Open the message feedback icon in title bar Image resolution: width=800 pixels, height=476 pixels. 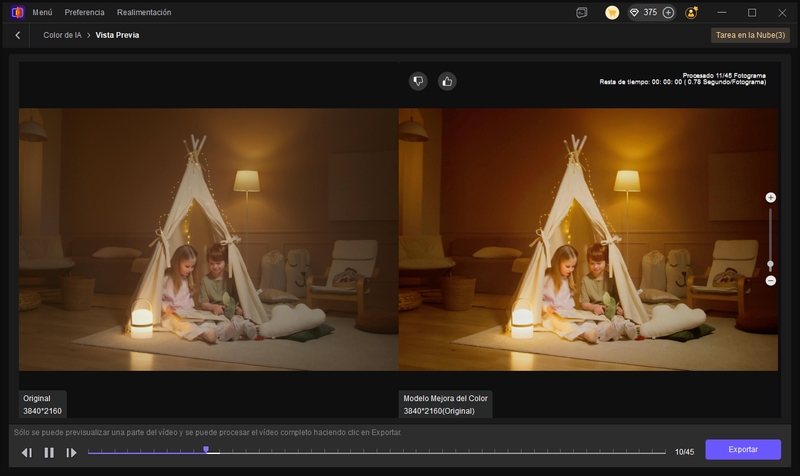point(582,12)
